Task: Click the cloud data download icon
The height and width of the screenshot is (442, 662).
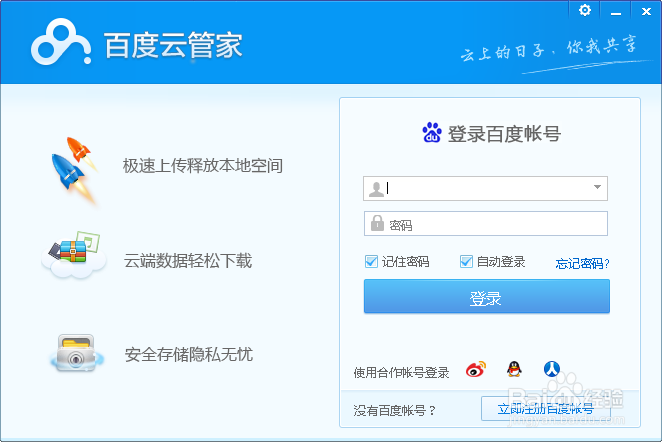Action: click(74, 255)
